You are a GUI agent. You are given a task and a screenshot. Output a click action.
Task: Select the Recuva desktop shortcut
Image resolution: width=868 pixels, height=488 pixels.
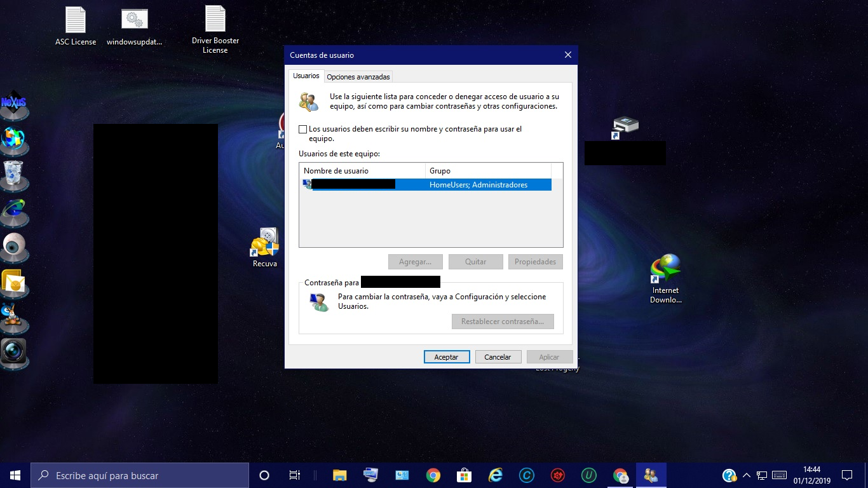click(x=265, y=247)
